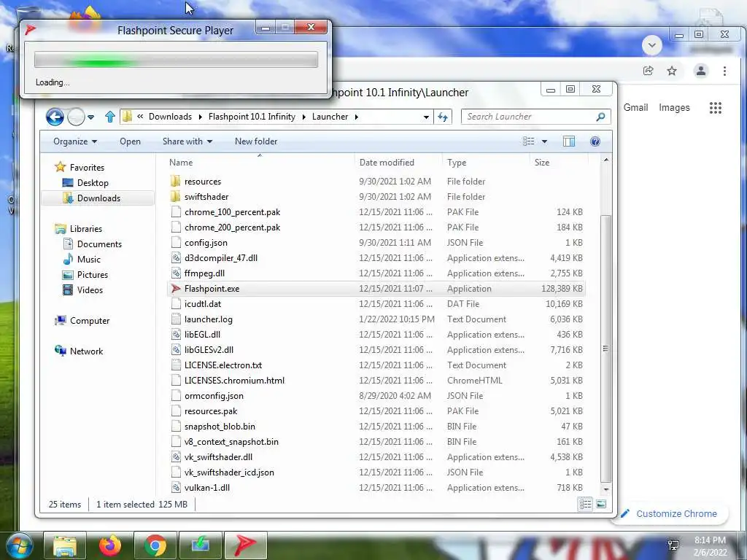Image resolution: width=747 pixels, height=560 pixels.
Task: Click Launcher in the address breadcrumb
Action: [330, 117]
